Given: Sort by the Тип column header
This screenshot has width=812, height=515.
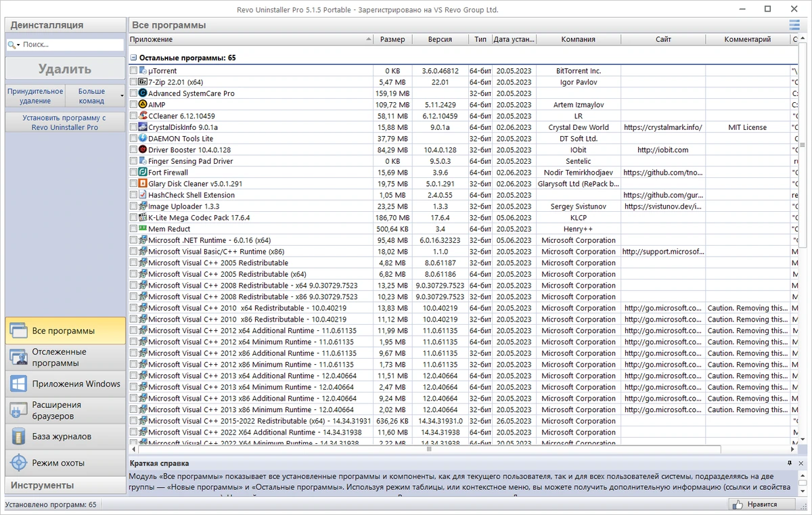Looking at the screenshot, I should [x=480, y=39].
